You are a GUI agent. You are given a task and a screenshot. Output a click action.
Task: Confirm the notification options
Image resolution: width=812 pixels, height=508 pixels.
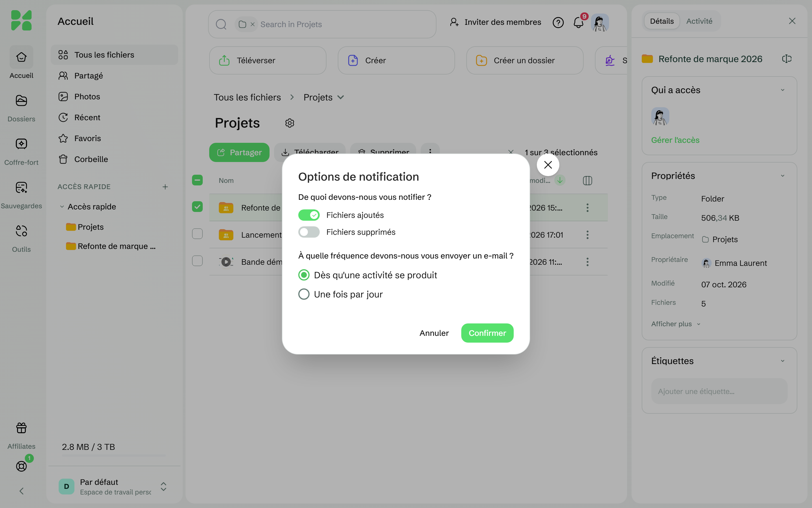tap(487, 333)
